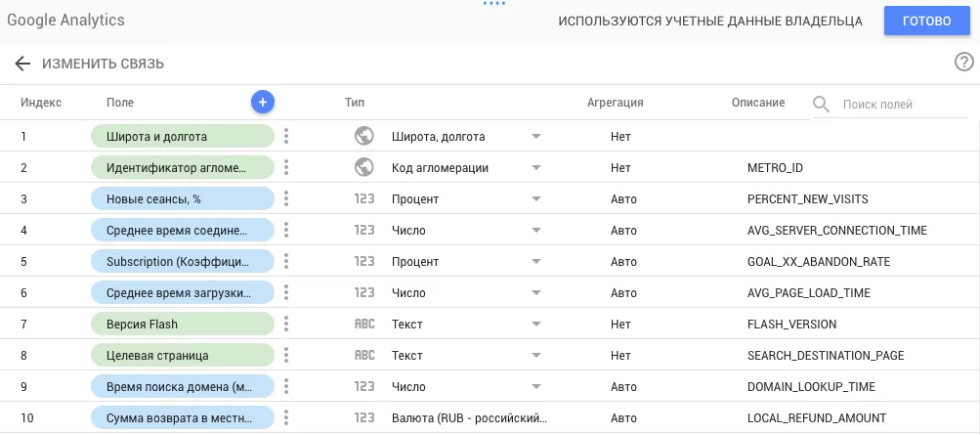
Task: Open three-dot menu for Широта и долгота
Action: coord(286,136)
